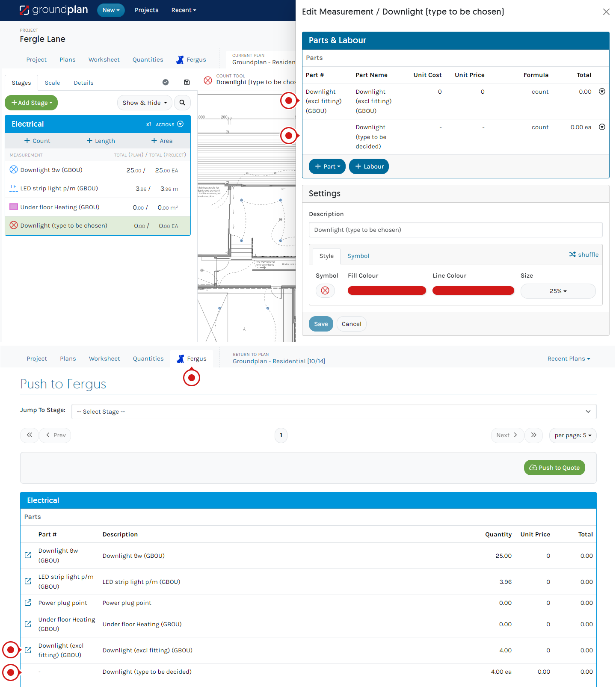Click the Under floor Heating pink area icon
Viewport: 616px width, 687px height.
[x=14, y=207]
